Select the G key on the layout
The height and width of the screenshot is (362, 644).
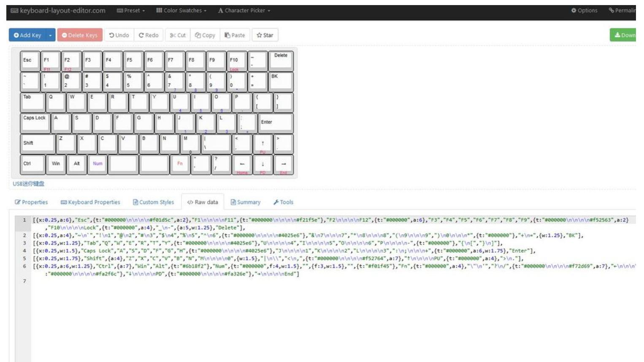coord(143,123)
